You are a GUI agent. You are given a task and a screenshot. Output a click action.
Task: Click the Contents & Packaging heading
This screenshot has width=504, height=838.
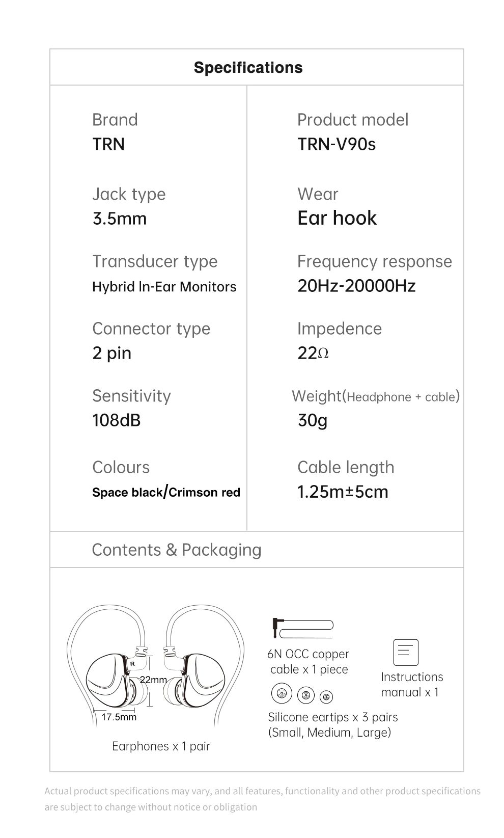coord(177,550)
